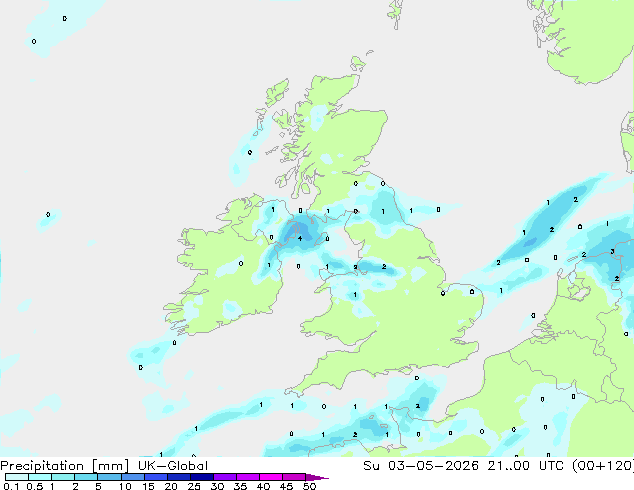Click the 2–5 mm legend color swatch
Viewport: 634px width, 490px height.
86,477
